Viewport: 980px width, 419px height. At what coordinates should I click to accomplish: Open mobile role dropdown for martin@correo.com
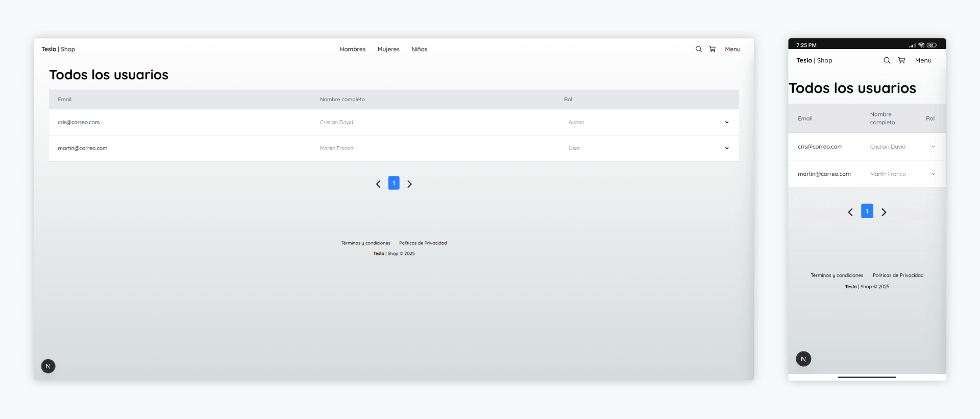(933, 174)
